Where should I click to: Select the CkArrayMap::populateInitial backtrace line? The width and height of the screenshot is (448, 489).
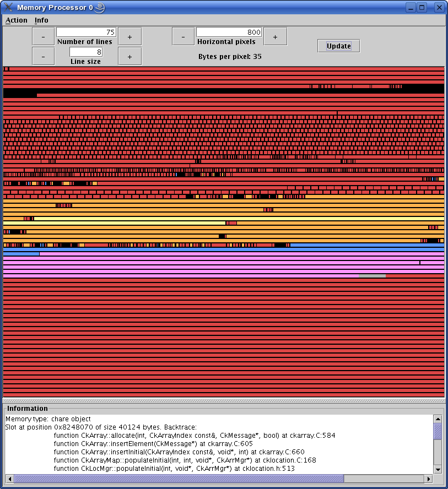pyautogui.click(x=185, y=460)
